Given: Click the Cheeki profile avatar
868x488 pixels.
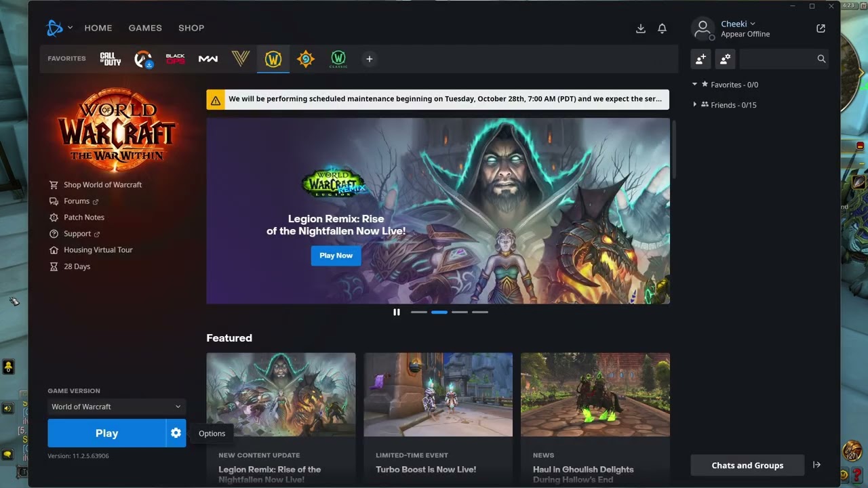Looking at the screenshot, I should (703, 28).
